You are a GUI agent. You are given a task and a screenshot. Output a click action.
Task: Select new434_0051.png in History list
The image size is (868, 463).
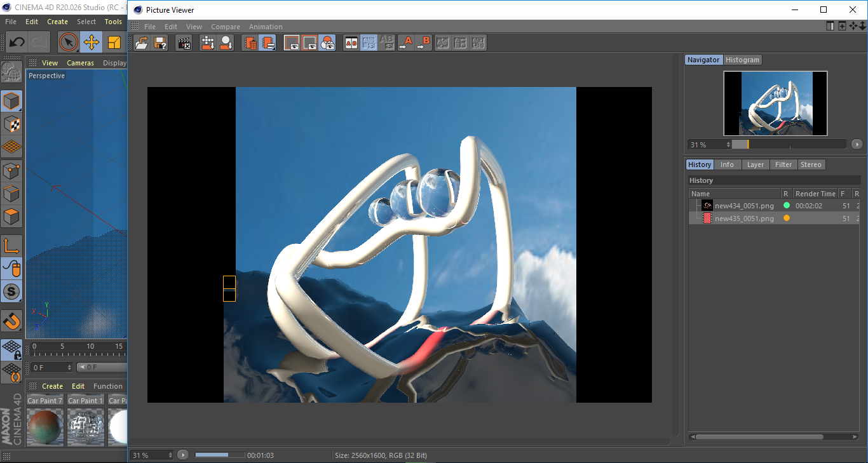pyautogui.click(x=744, y=206)
